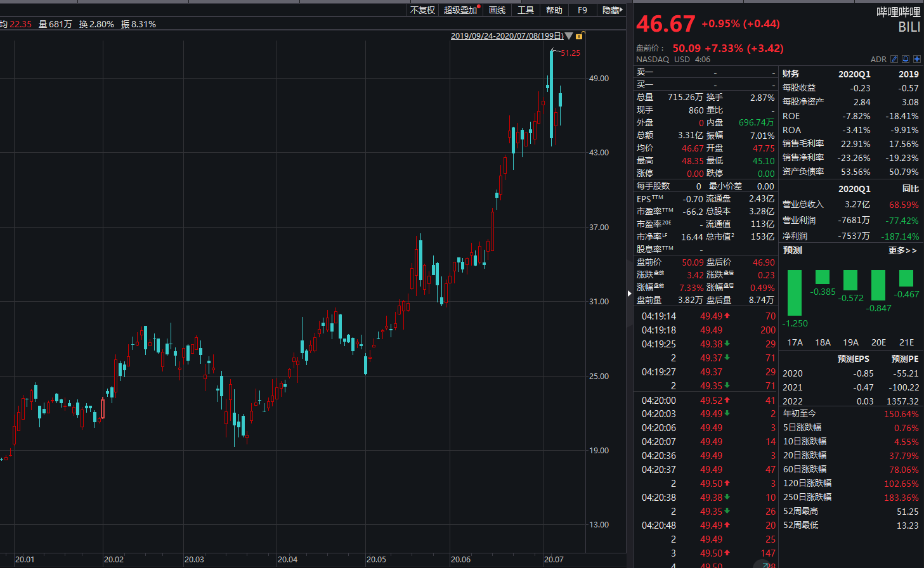The height and width of the screenshot is (568, 924).
Task: Click the 净利润 value -7537万
Action: 854,236
